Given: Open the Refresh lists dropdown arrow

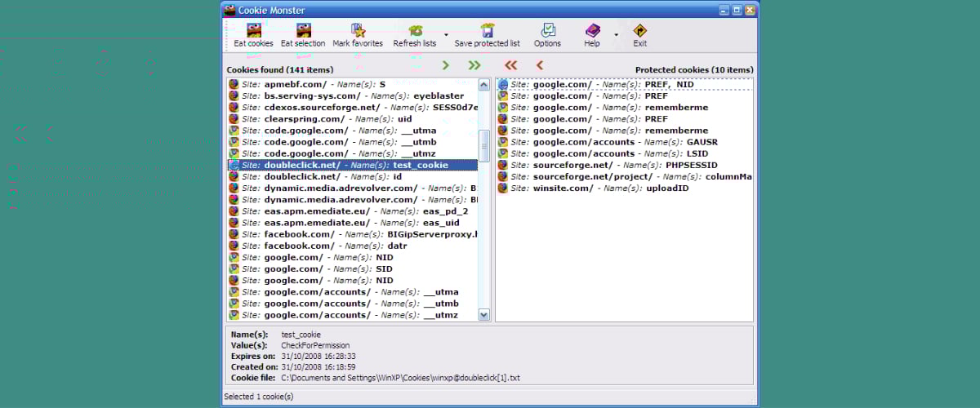Looking at the screenshot, I should 445,36.
